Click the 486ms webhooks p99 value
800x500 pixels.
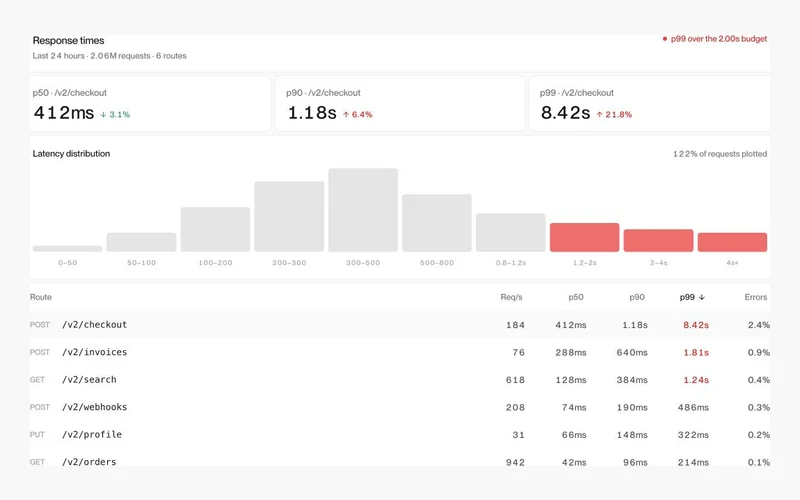point(693,408)
